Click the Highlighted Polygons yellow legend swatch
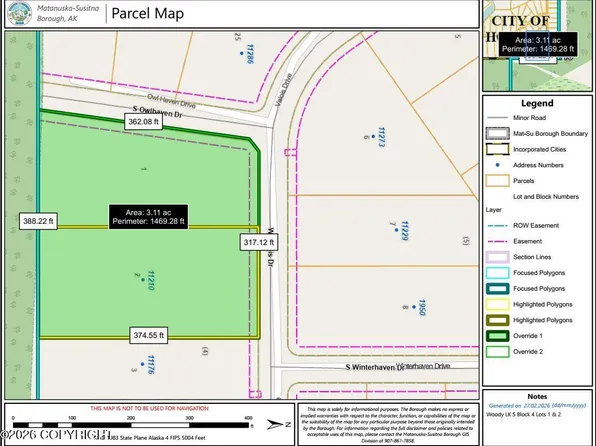The width and height of the screenshot is (596, 446). click(498, 305)
